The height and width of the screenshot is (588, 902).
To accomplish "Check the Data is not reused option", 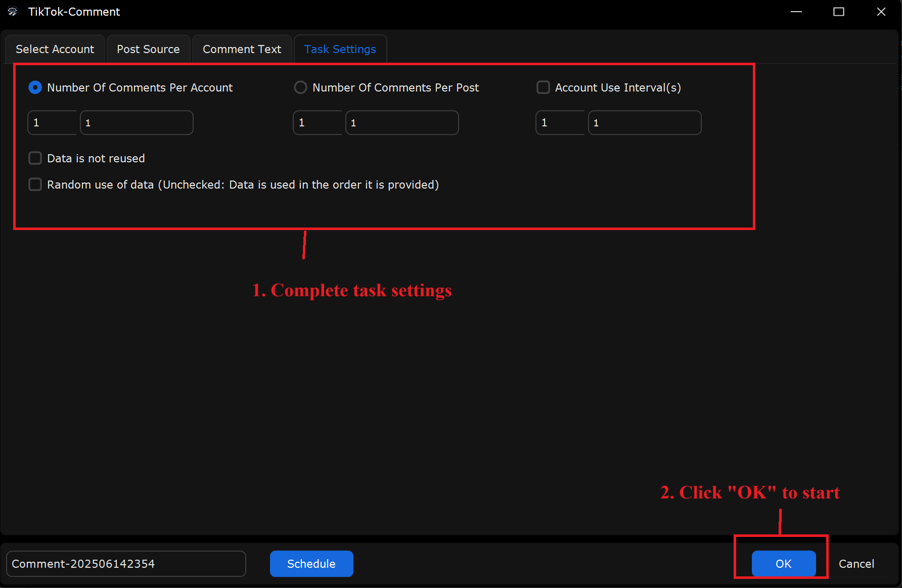I will (35, 158).
